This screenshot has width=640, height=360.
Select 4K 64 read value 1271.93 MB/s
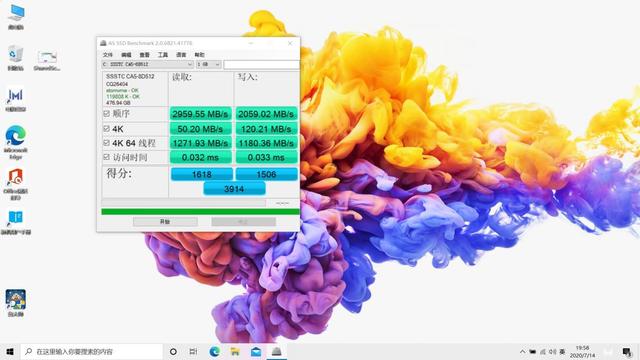click(x=200, y=143)
